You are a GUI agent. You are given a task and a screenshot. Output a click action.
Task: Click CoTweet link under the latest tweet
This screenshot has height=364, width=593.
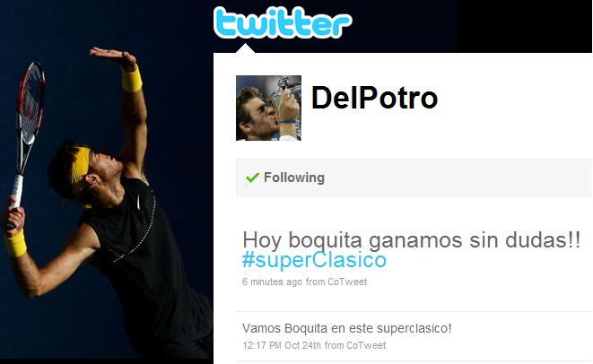point(347,282)
